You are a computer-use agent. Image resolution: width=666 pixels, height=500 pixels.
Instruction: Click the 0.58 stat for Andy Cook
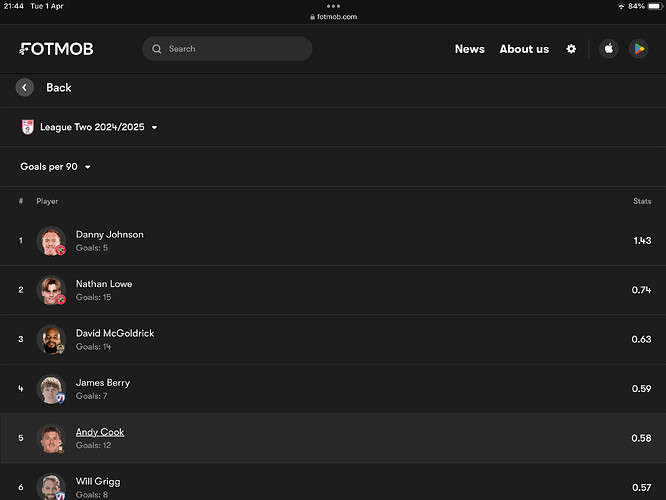click(x=641, y=438)
